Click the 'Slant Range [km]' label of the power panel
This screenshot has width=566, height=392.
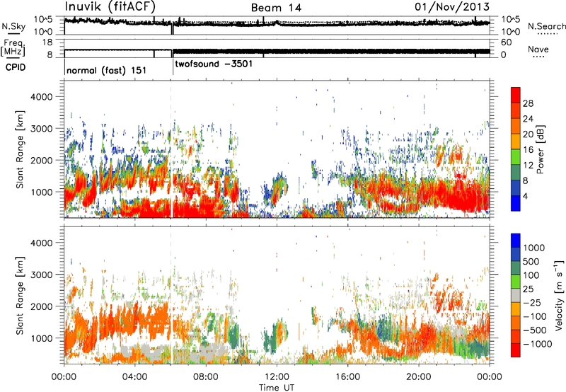[x=20, y=150]
